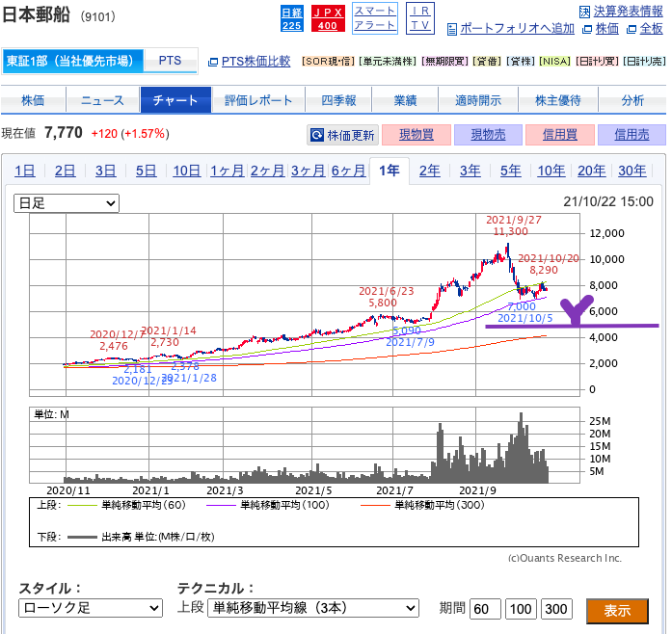Open PTS株価比較 link

(x=255, y=62)
